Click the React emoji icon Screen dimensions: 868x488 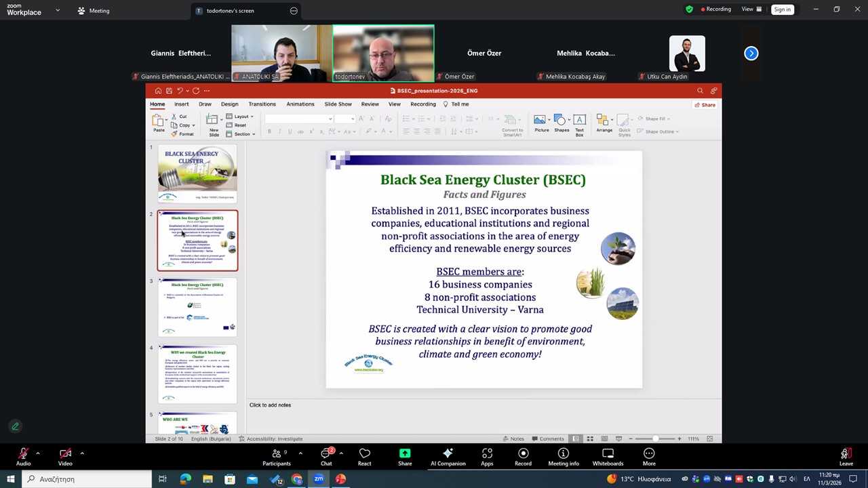pos(364,457)
